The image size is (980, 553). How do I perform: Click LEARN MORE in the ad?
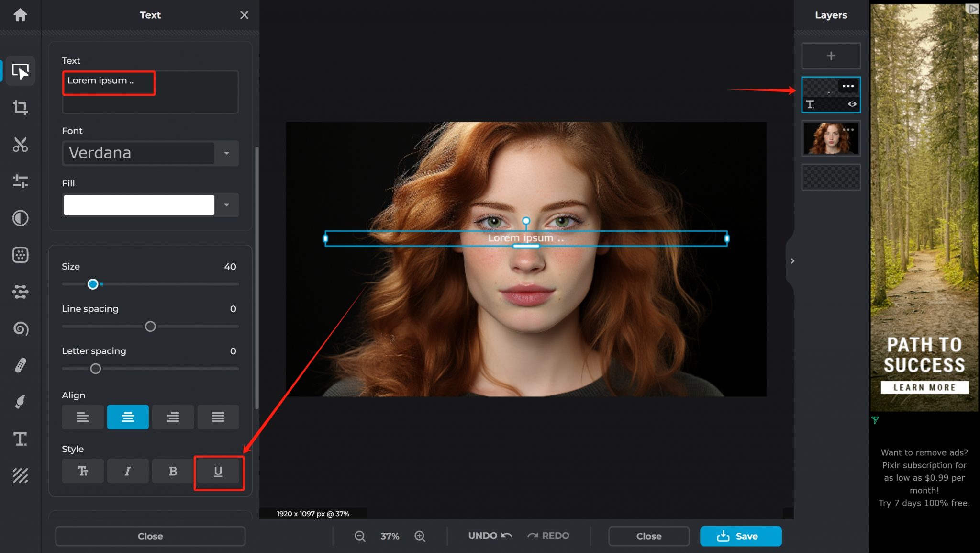924,387
